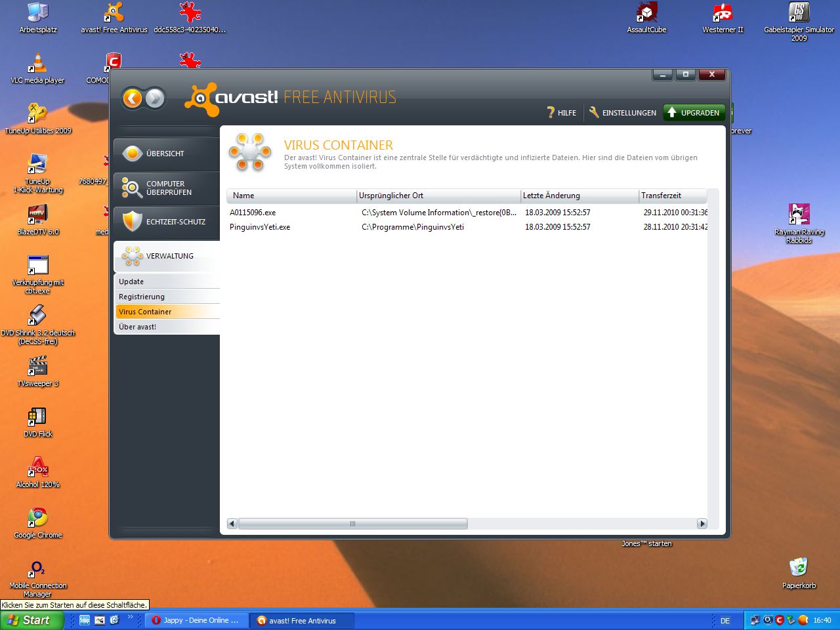Viewport: 840px width, 630px height.
Task: Close the avast Free Antivirus window
Action: [711, 75]
